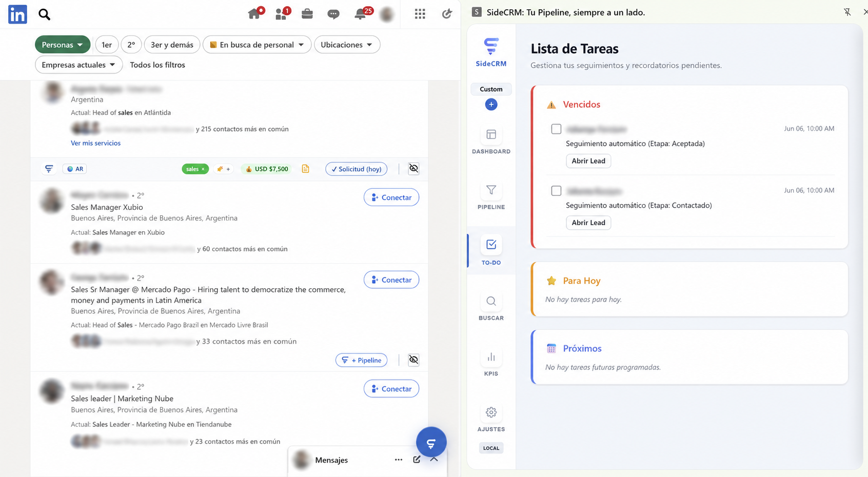Click the USD $7,500 deal value
The width and height of the screenshot is (868, 477).
point(267,169)
